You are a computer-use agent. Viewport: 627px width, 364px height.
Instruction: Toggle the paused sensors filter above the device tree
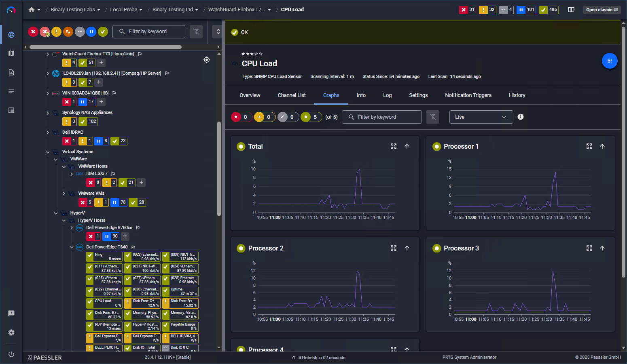pyautogui.click(x=91, y=32)
